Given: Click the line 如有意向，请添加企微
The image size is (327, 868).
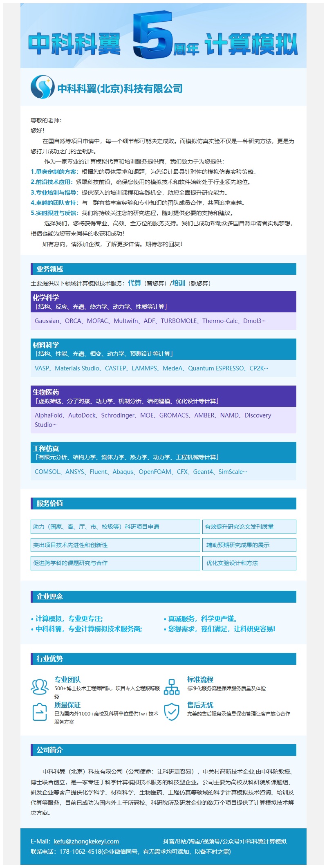Looking at the screenshot, I should point(112,244).
